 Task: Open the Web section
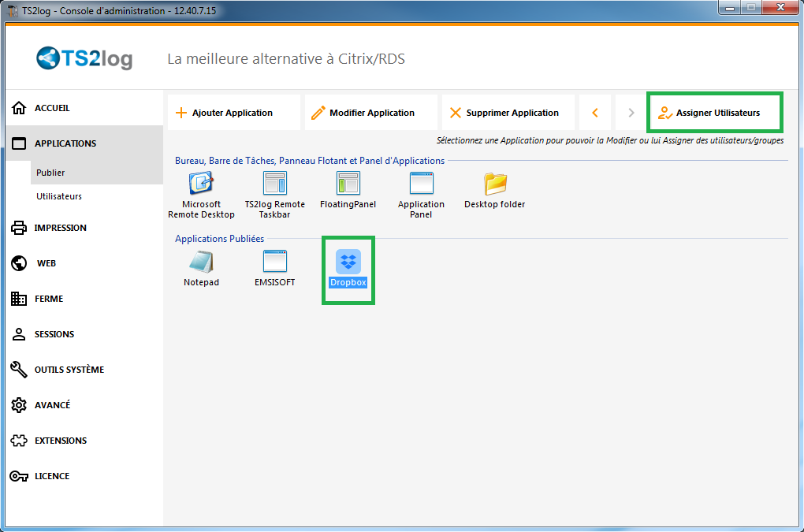click(84, 263)
